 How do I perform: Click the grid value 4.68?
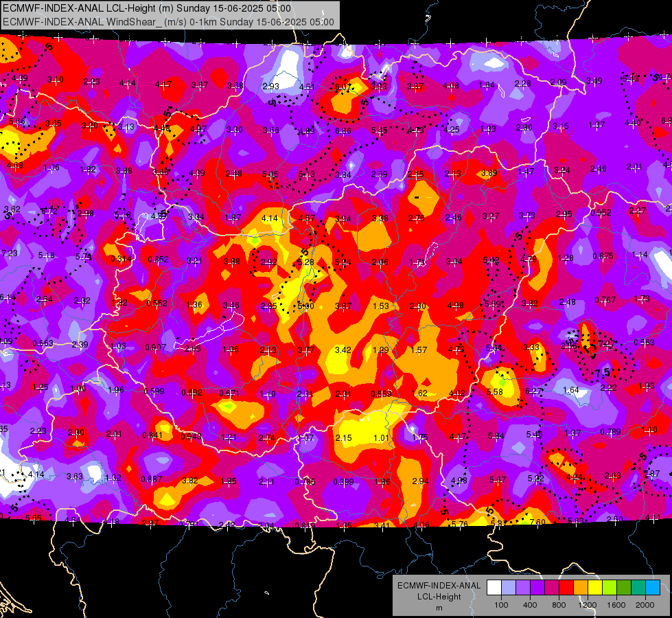click(x=15, y=165)
